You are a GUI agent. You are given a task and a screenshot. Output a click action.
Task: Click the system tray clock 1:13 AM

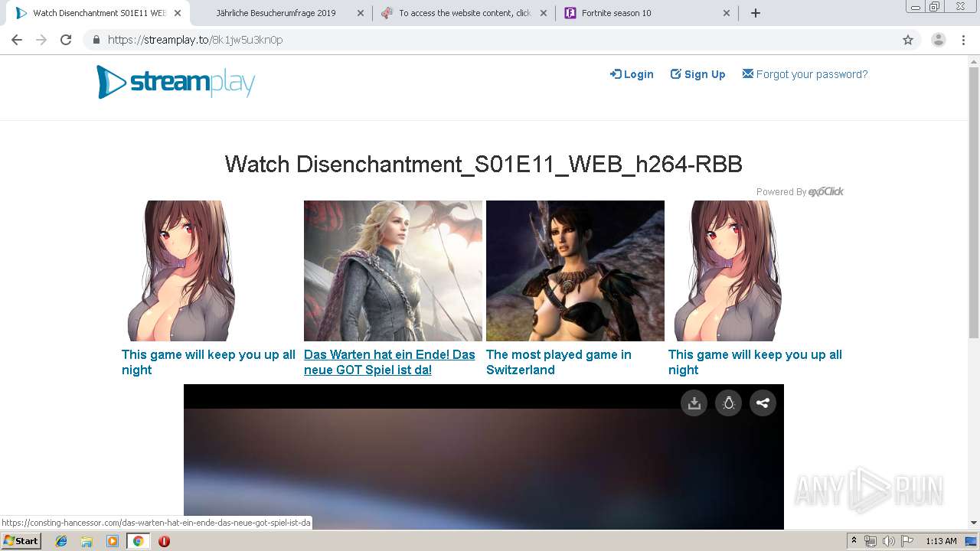941,541
